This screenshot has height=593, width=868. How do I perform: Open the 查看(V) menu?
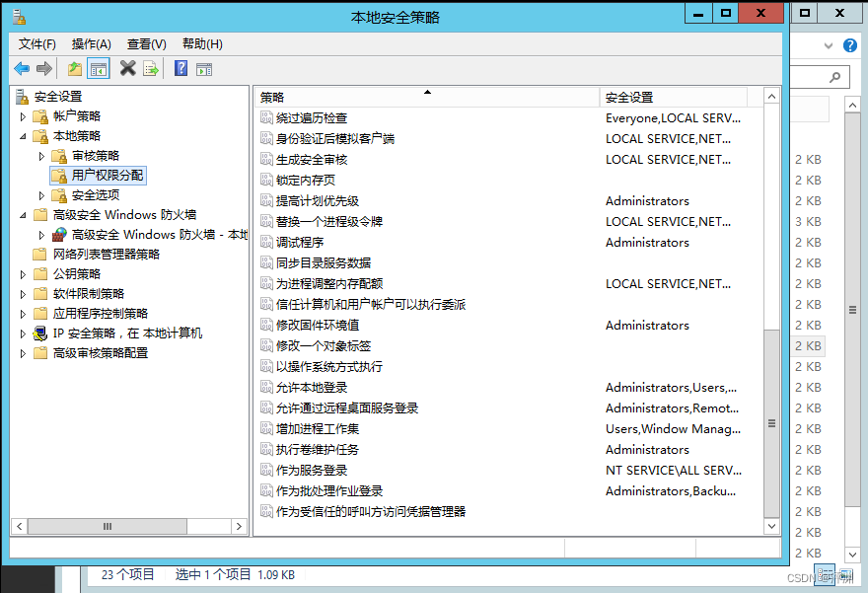[146, 44]
